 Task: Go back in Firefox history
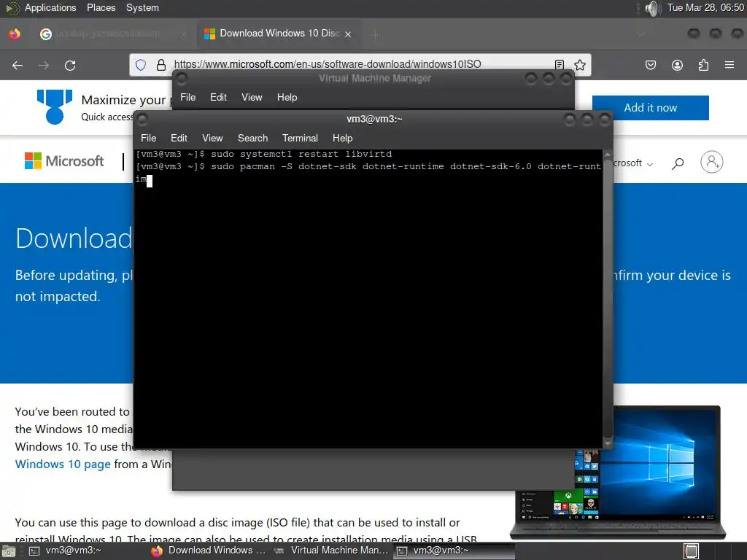coord(18,65)
